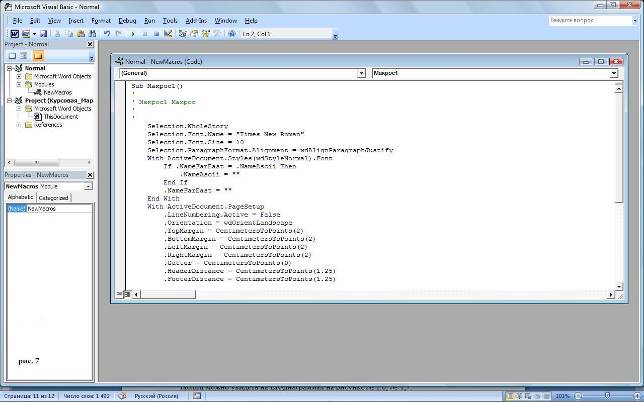The width and height of the screenshot is (644, 402).
Task: Switch to the Alphabetic properties tab
Action: pyautogui.click(x=21, y=198)
